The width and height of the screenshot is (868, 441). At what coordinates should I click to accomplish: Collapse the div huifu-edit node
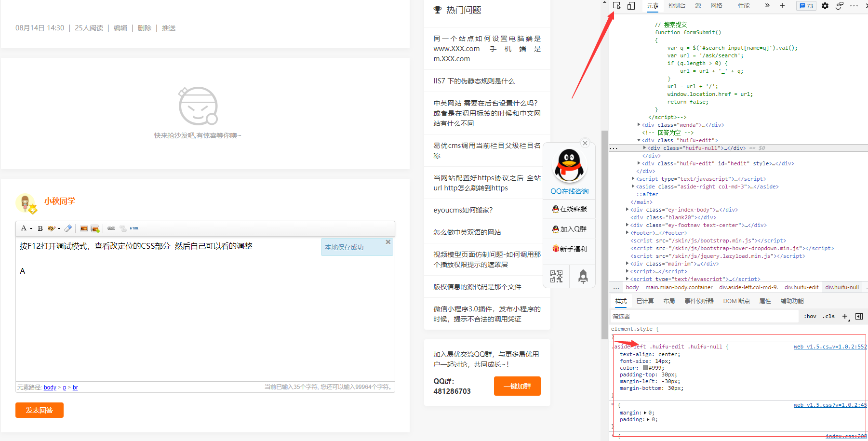point(639,140)
